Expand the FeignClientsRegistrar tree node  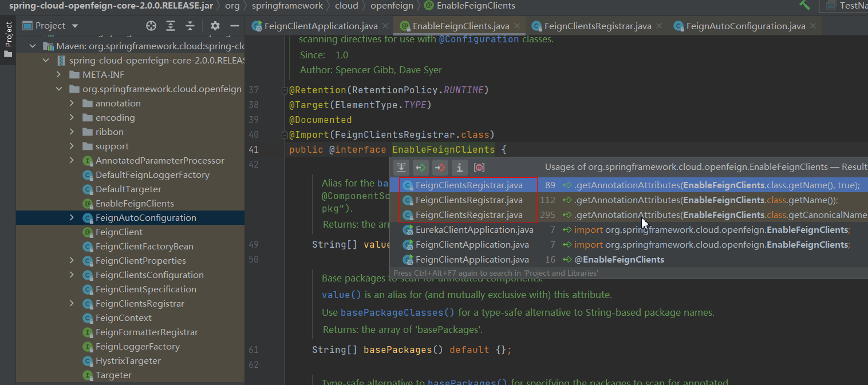72,304
